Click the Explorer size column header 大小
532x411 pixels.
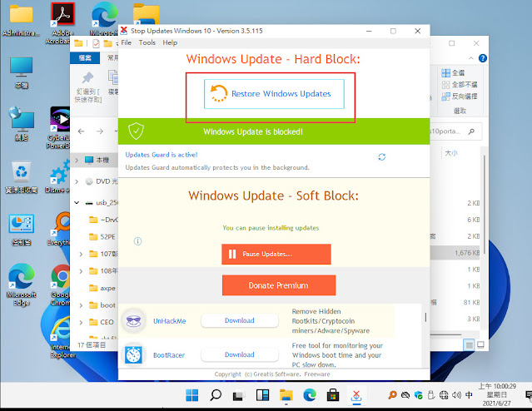pyautogui.click(x=451, y=153)
